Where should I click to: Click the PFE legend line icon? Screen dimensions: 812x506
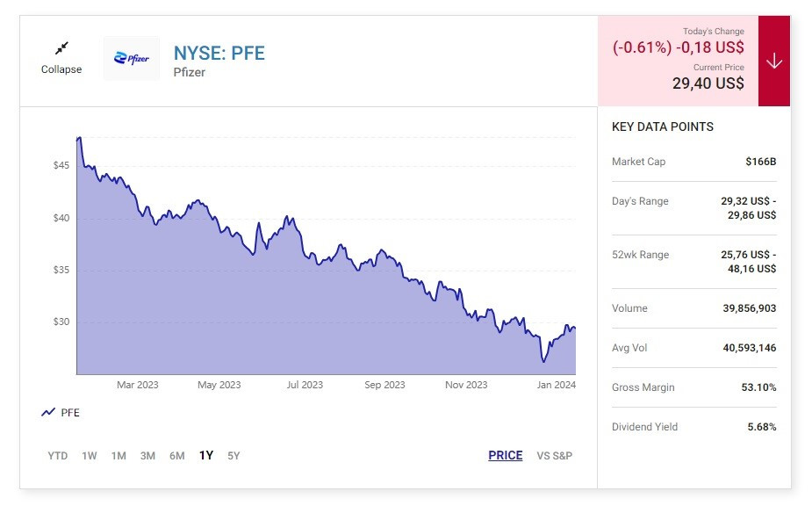point(48,412)
